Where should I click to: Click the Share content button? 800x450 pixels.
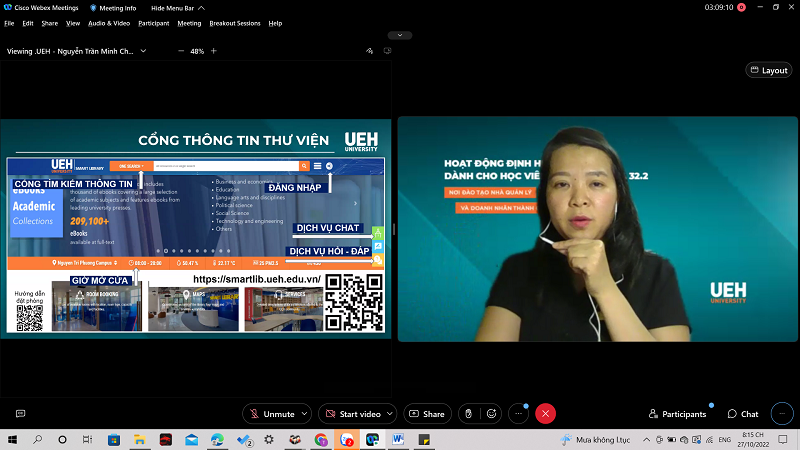[x=427, y=414]
